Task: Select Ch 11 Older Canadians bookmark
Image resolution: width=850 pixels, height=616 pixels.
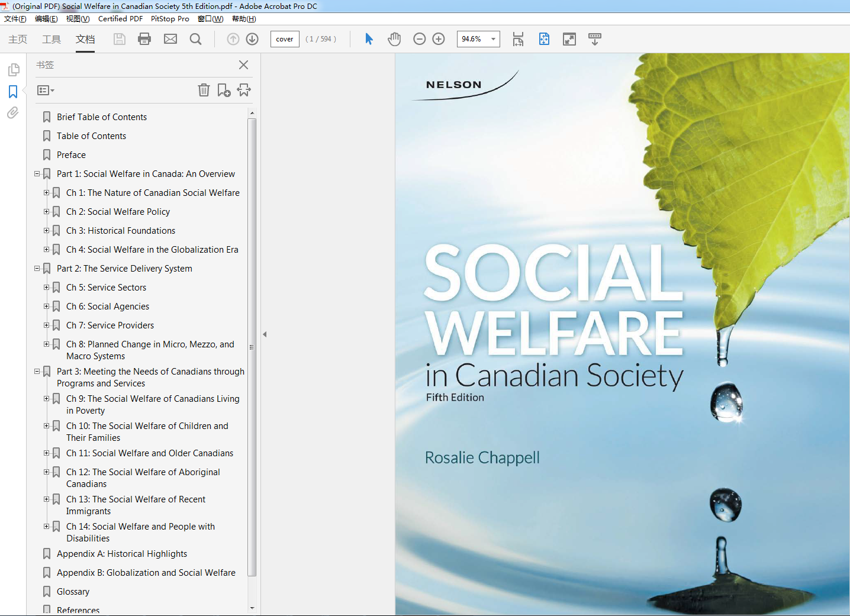Action: tap(150, 453)
